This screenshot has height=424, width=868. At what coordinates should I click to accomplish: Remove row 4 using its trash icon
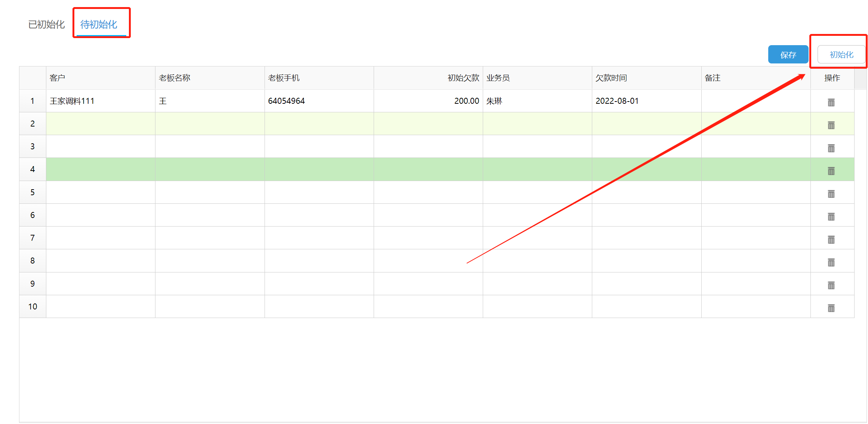(x=831, y=171)
